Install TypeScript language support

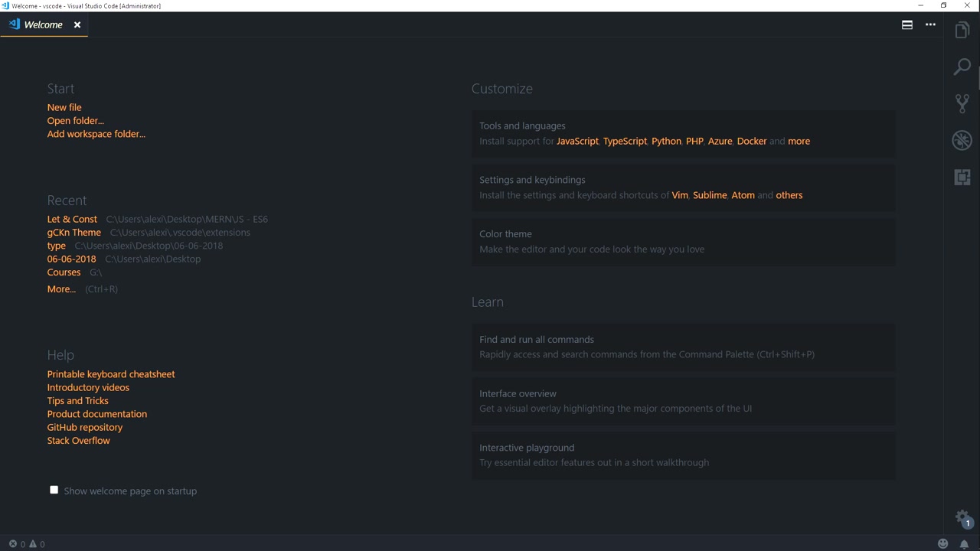pos(625,141)
